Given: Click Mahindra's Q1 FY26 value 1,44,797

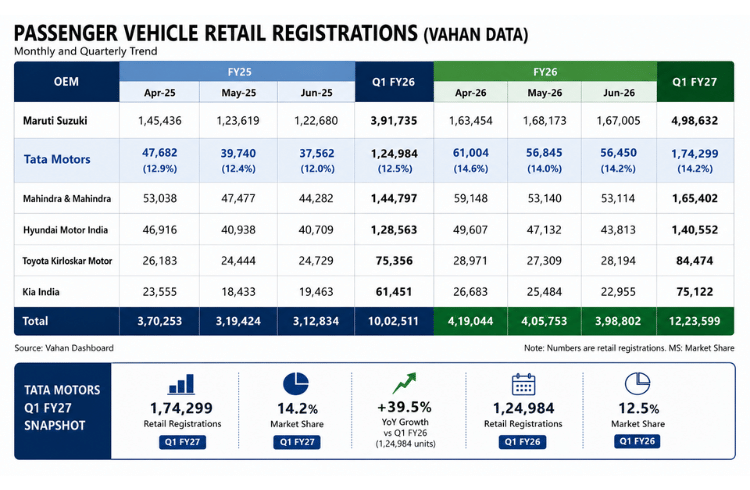Looking at the screenshot, I should [x=394, y=199].
